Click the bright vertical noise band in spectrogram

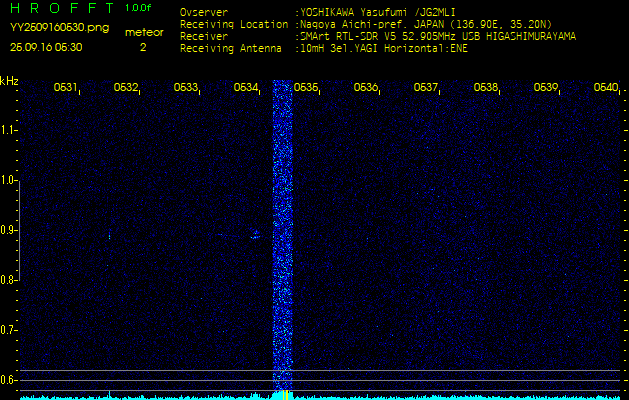pos(283,235)
